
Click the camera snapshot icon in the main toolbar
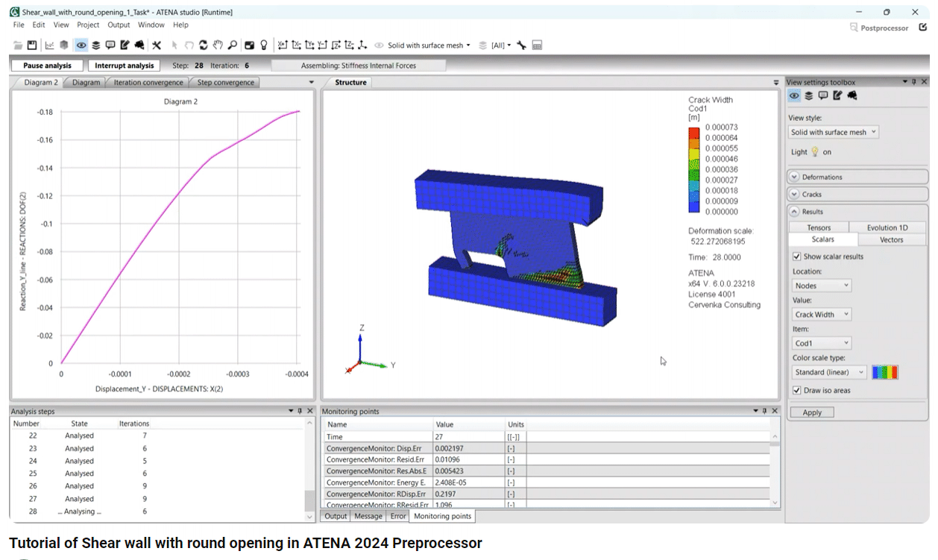click(x=249, y=45)
